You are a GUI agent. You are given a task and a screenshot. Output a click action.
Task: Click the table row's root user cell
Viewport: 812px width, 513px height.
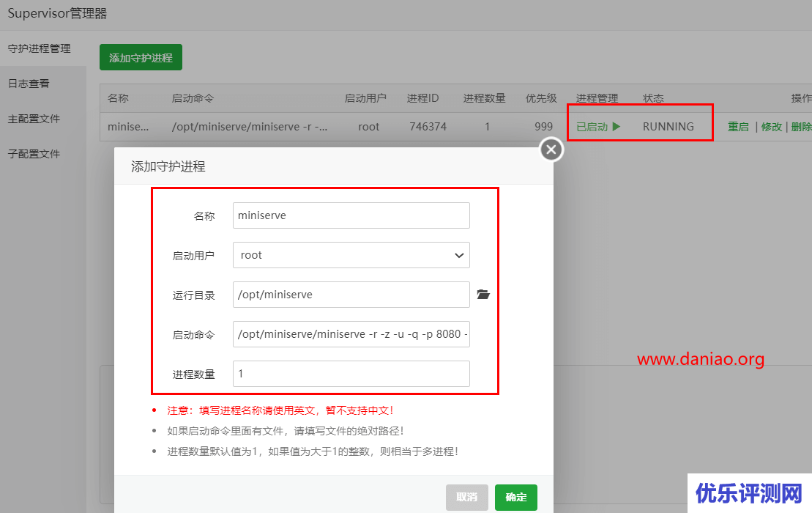[x=369, y=127]
